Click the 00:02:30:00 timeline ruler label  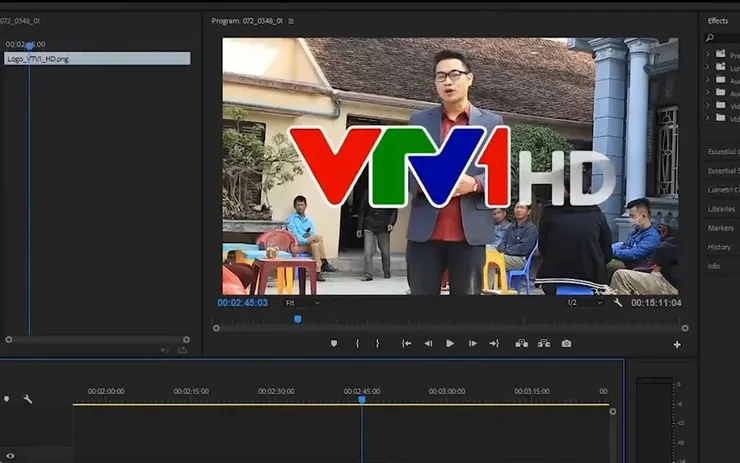(276, 391)
